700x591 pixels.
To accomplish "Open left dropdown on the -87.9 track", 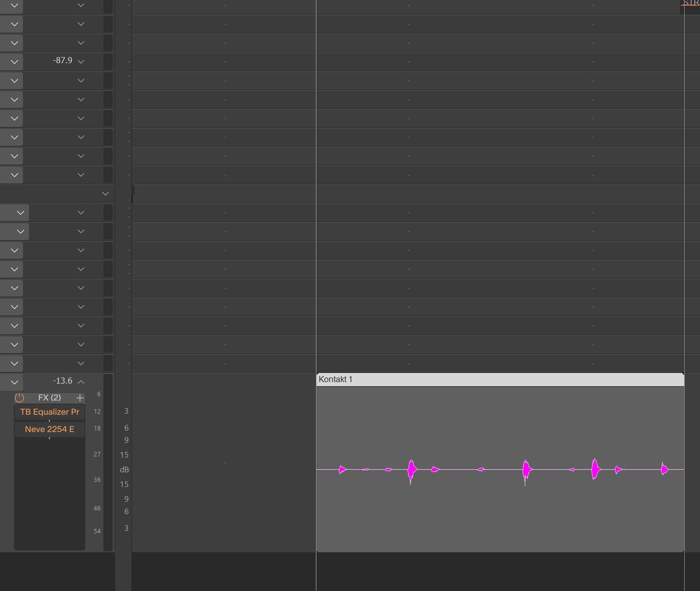I will coord(14,62).
